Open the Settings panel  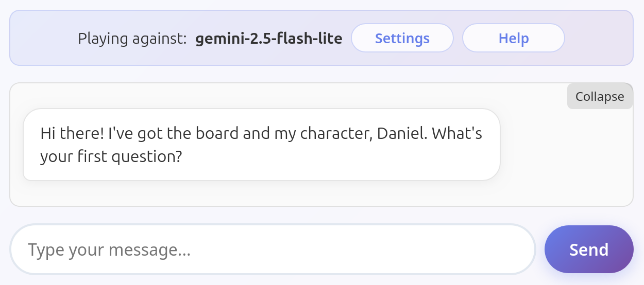click(402, 38)
